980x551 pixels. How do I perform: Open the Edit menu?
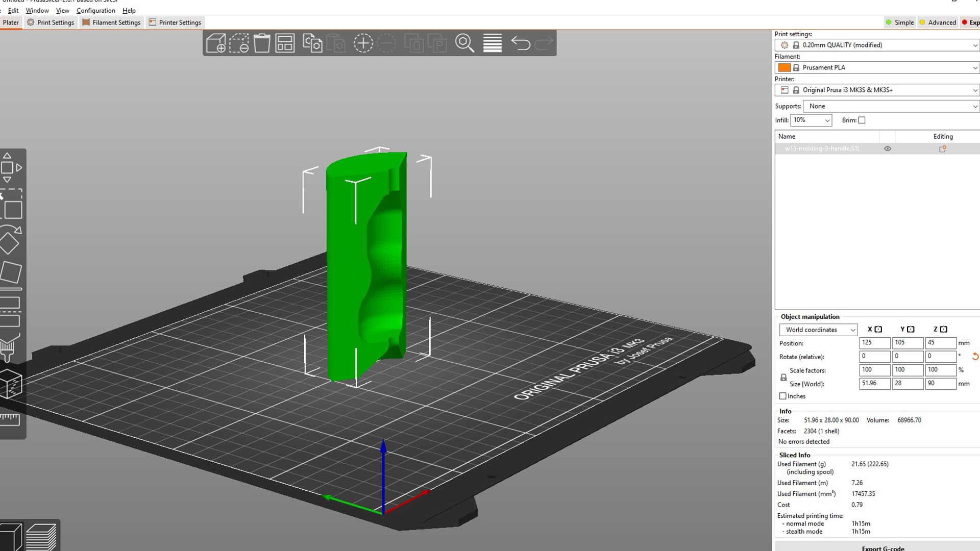[13, 10]
